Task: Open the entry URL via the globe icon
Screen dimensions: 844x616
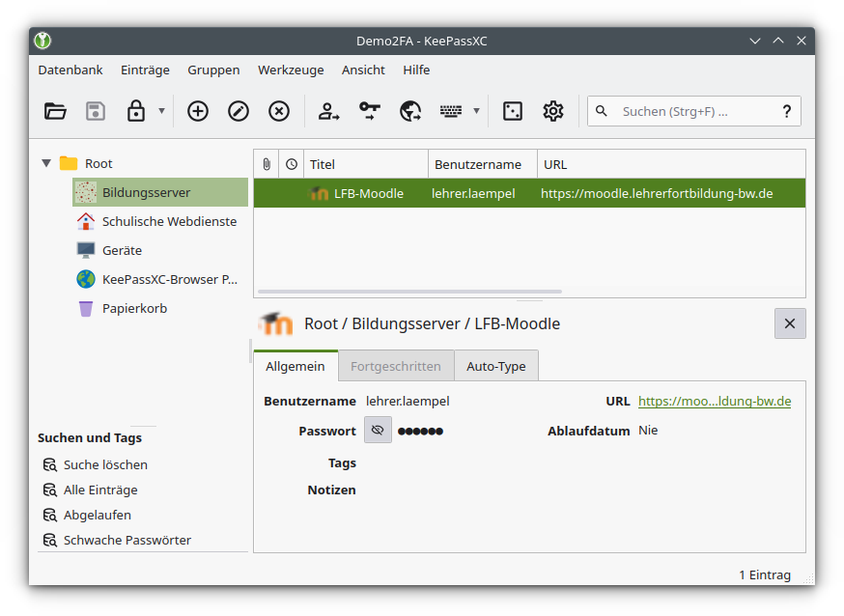Action: tap(409, 111)
